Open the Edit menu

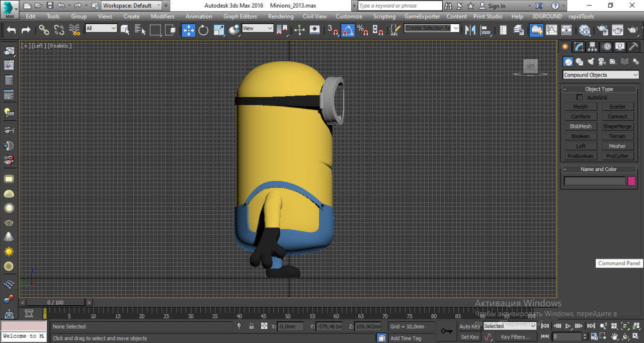(x=31, y=17)
